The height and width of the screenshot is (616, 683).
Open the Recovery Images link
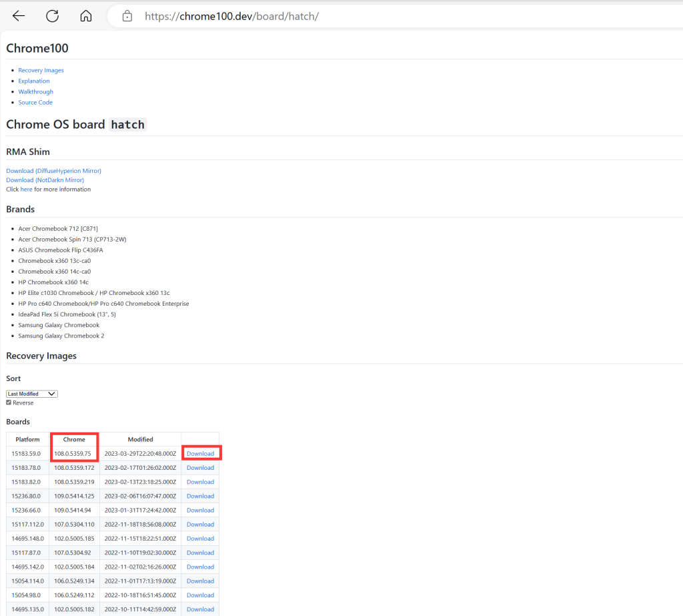pyautogui.click(x=41, y=70)
